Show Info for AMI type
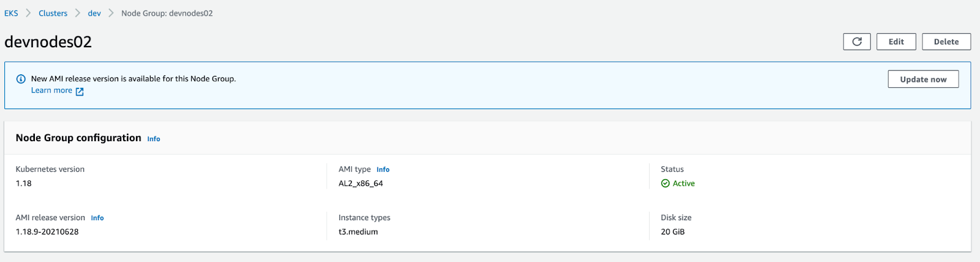Image resolution: width=980 pixels, height=262 pixels. pos(383,169)
